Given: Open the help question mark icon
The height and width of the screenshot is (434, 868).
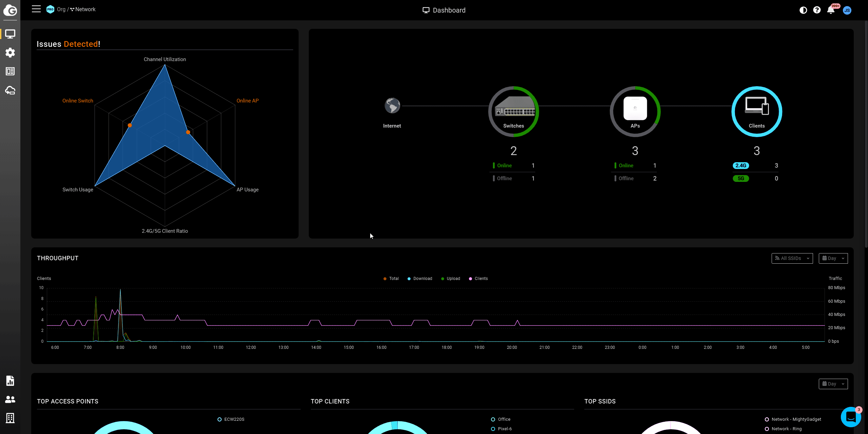Looking at the screenshot, I should coord(817,10).
